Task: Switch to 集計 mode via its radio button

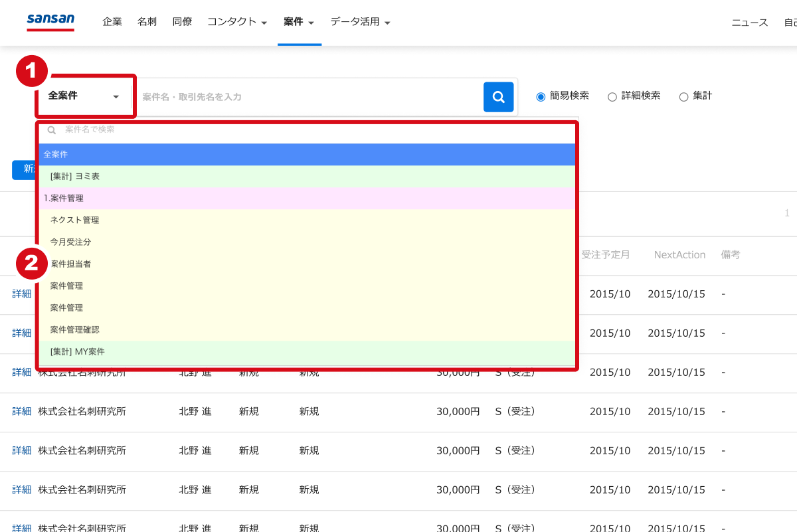Action: pyautogui.click(x=683, y=96)
